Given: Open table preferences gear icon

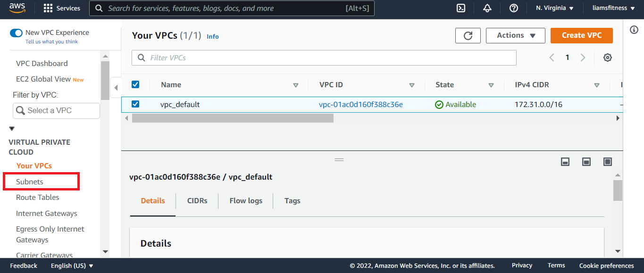Looking at the screenshot, I should click(608, 58).
